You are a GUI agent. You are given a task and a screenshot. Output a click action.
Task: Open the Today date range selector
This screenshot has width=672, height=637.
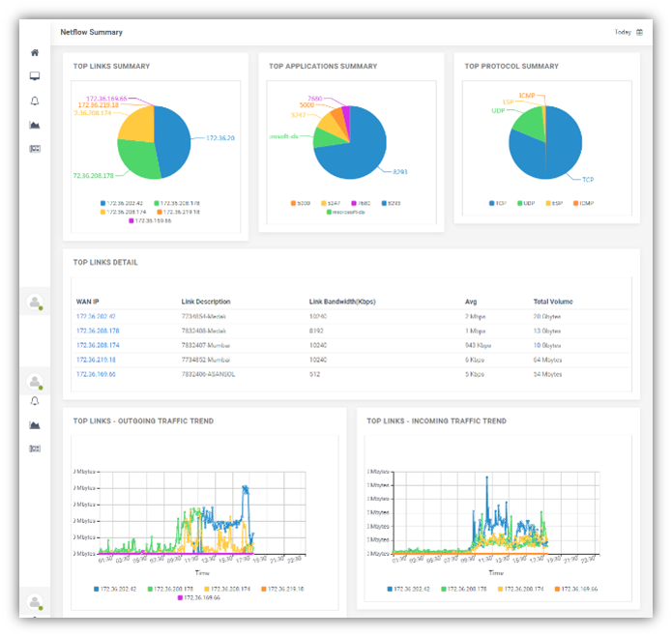623,32
